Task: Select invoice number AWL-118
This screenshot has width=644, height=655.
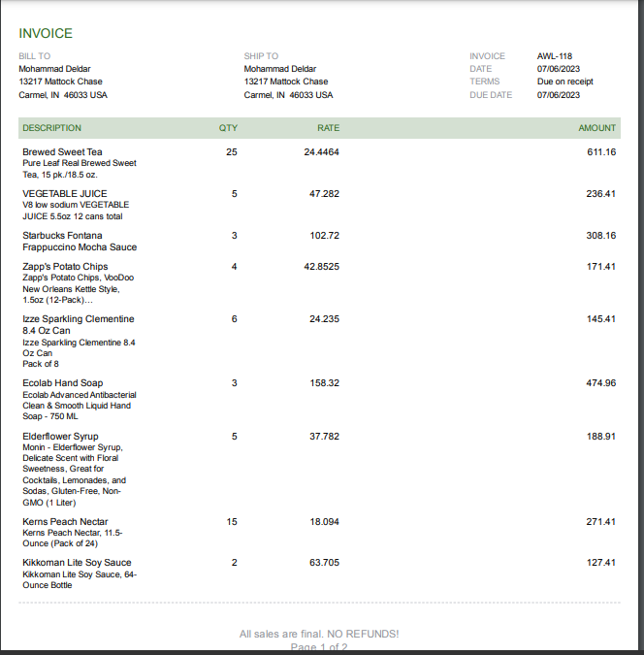Action: tap(554, 56)
